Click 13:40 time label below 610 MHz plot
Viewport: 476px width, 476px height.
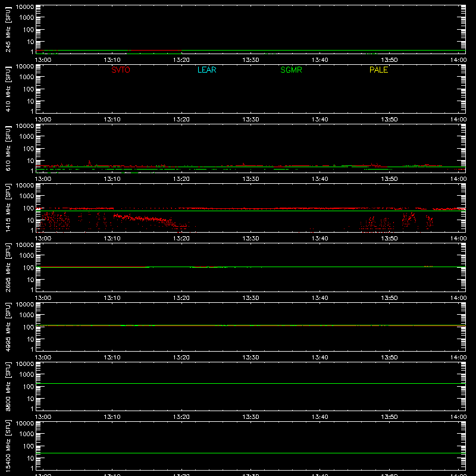pyautogui.click(x=320, y=179)
